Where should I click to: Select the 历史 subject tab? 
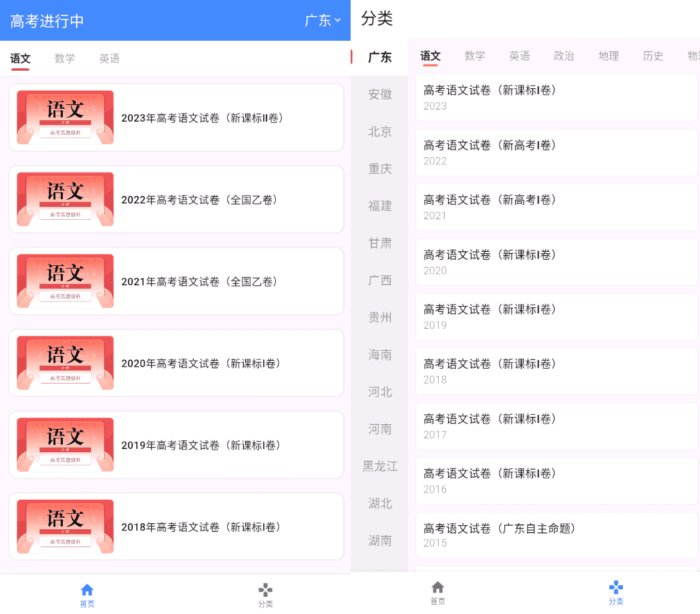[x=653, y=56]
